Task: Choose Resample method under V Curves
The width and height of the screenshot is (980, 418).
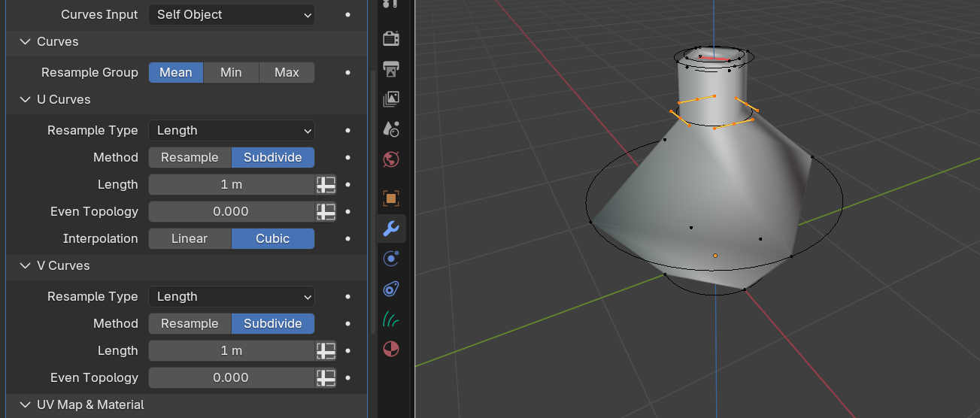Action: click(x=190, y=323)
